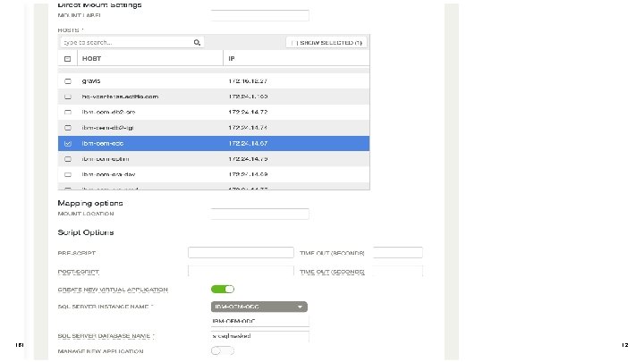Click the SQL Server Database Name field
Screen dimensions: 644x362
[260, 336]
